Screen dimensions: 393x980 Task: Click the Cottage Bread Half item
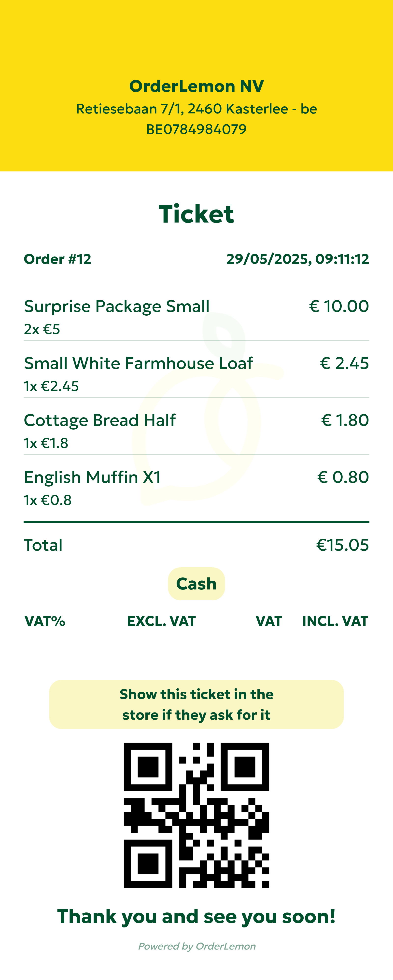tap(100, 420)
